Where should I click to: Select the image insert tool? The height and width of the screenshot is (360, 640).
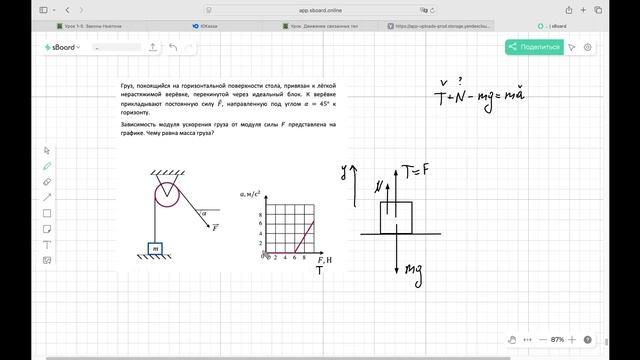coord(47,260)
